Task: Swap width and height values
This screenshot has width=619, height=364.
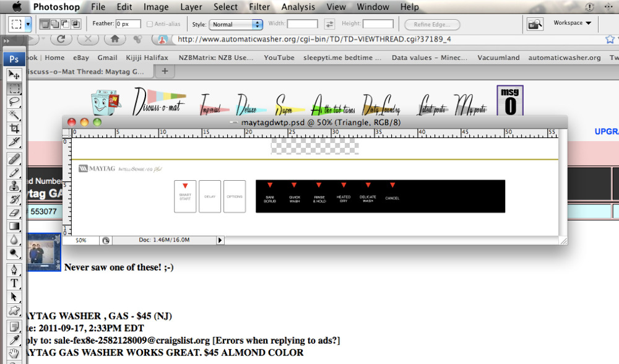Action: (x=329, y=24)
